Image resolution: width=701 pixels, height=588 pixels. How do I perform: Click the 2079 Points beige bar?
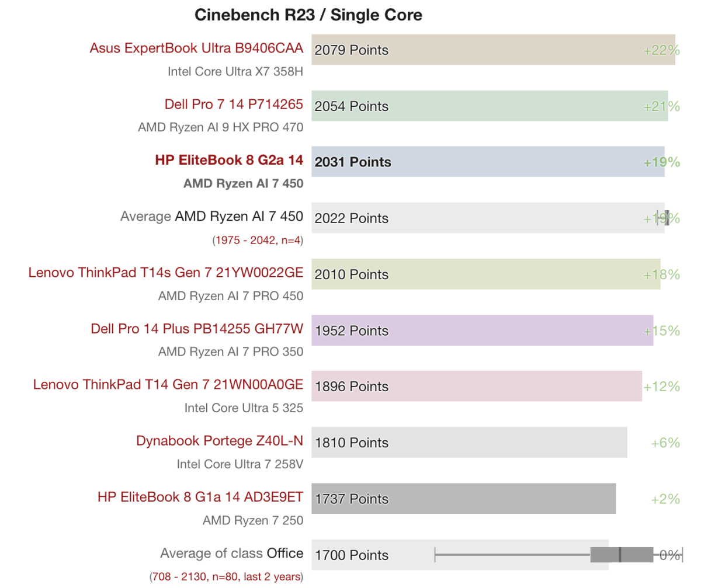point(493,50)
